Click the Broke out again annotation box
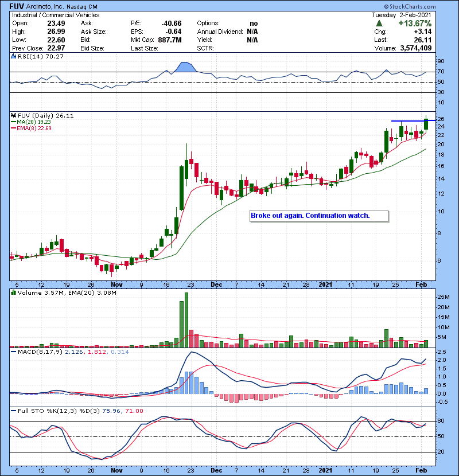Screen dimensions: 459x476 tap(319, 216)
